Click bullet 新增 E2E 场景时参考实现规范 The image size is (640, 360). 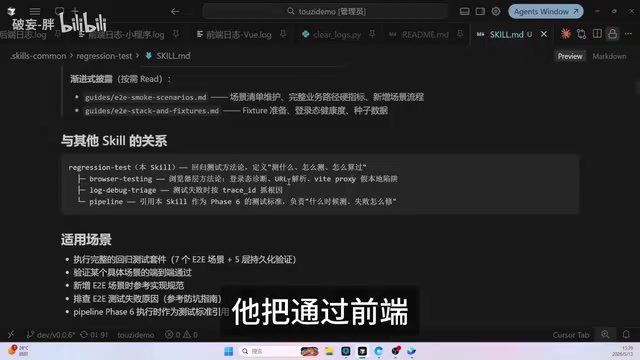pos(129,286)
